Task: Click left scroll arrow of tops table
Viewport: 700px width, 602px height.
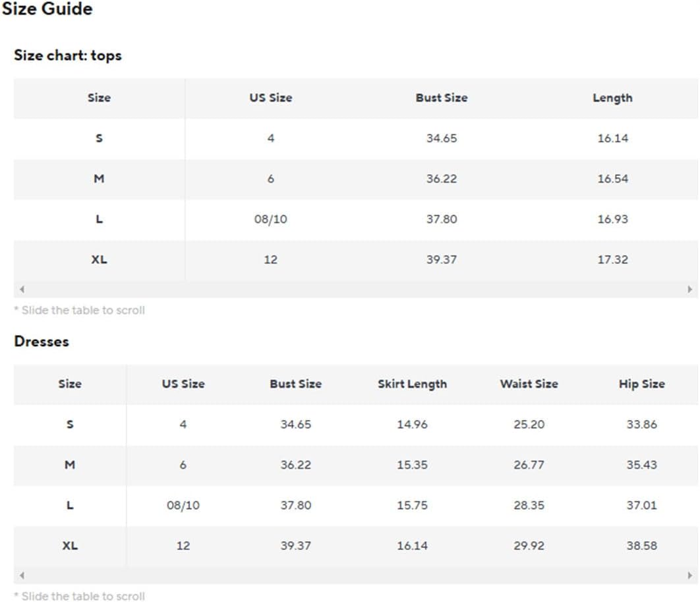Action: click(x=22, y=289)
